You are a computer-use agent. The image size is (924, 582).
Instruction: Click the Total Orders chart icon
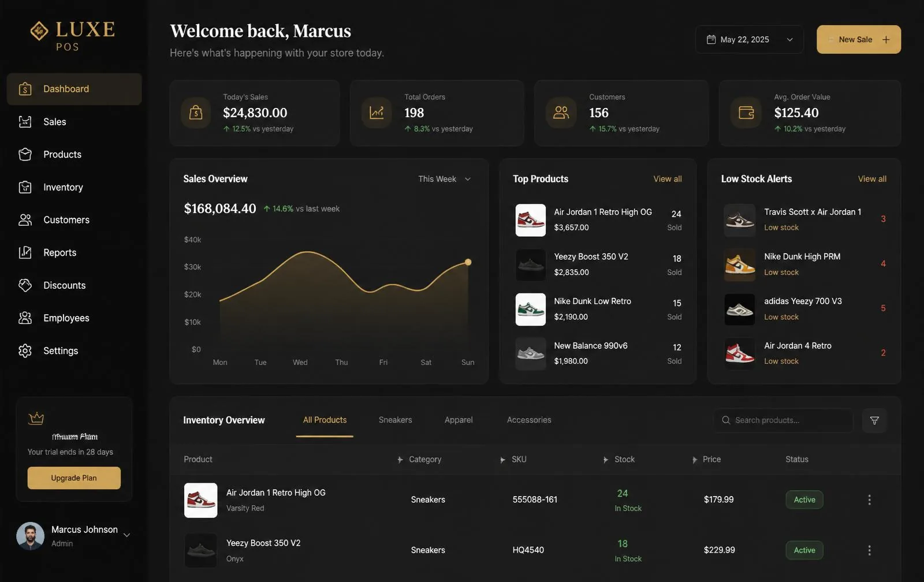(377, 113)
